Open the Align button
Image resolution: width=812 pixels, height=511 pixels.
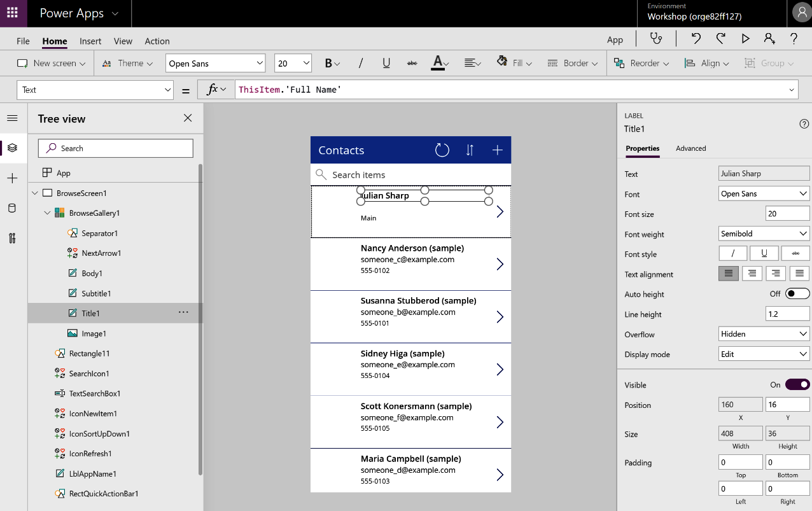coord(706,63)
